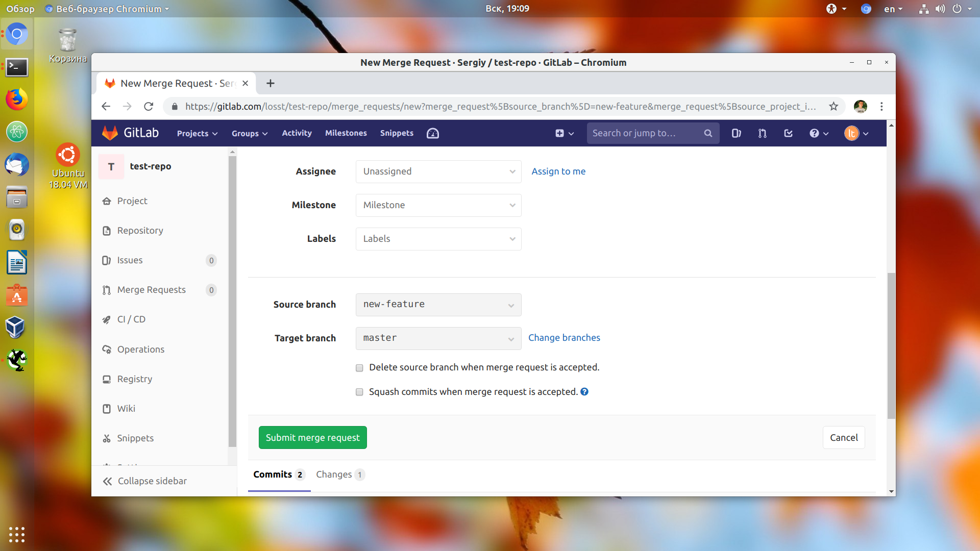This screenshot has width=980, height=551.
Task: Open the system power menu
Action: pos(962,9)
